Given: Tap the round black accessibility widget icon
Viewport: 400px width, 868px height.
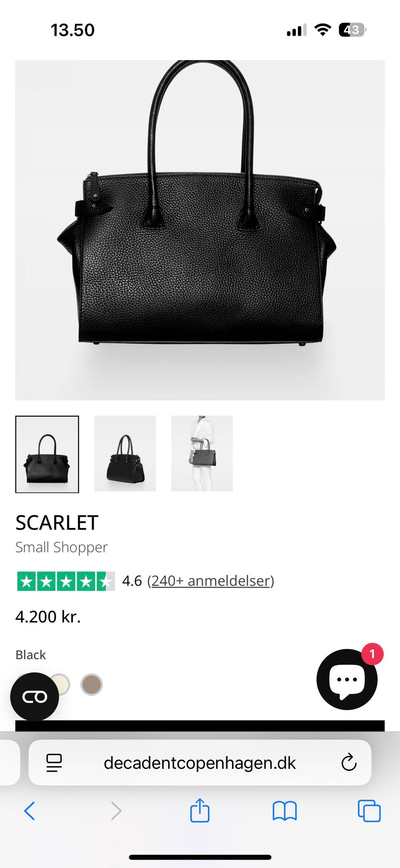Looking at the screenshot, I should (35, 697).
